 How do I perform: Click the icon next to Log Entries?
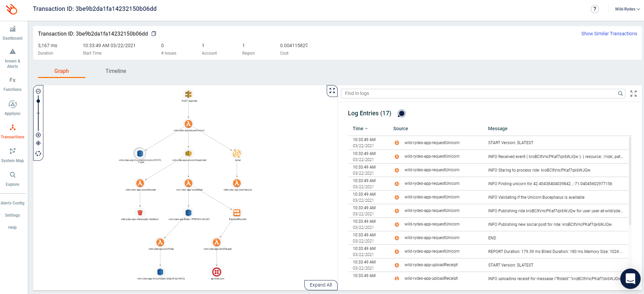(402, 113)
